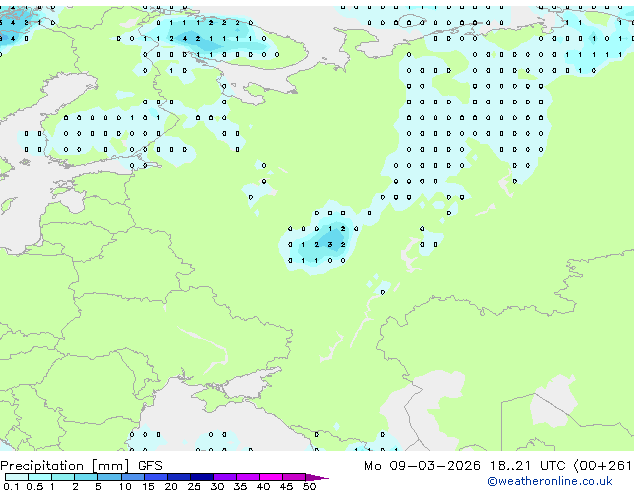Screen dimensions: 634x490
Task: Choose the 10–15 mm legend swatch
Action: [x=132, y=477]
